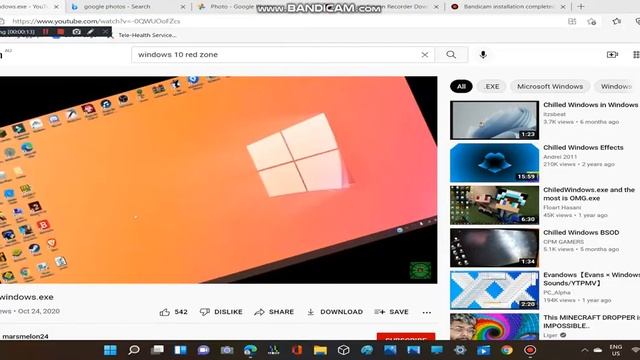The image size is (640, 360).
Task: Open File Explorer folder on taskbar
Action: (320, 350)
